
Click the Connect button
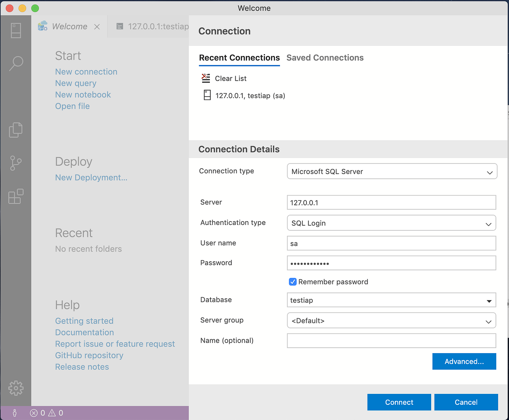pos(399,402)
